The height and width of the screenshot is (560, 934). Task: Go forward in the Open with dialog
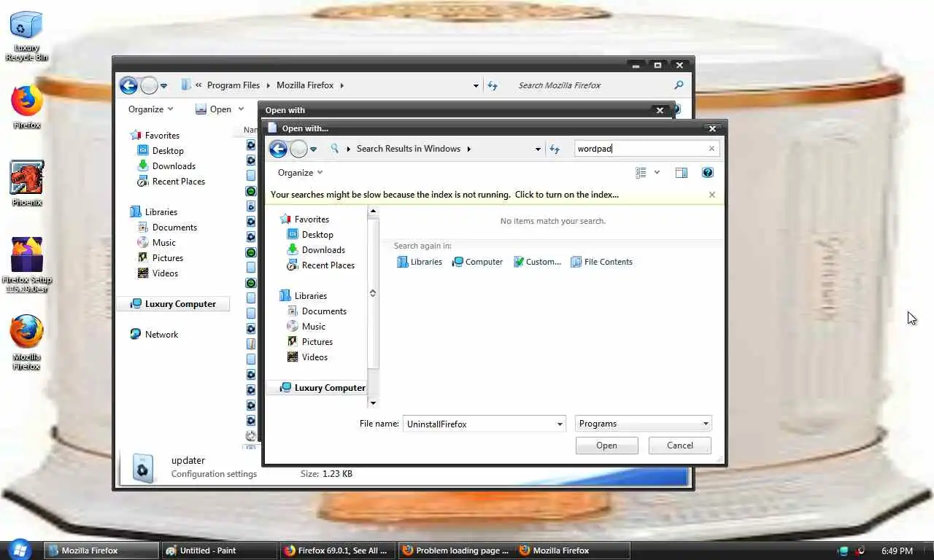pos(298,149)
